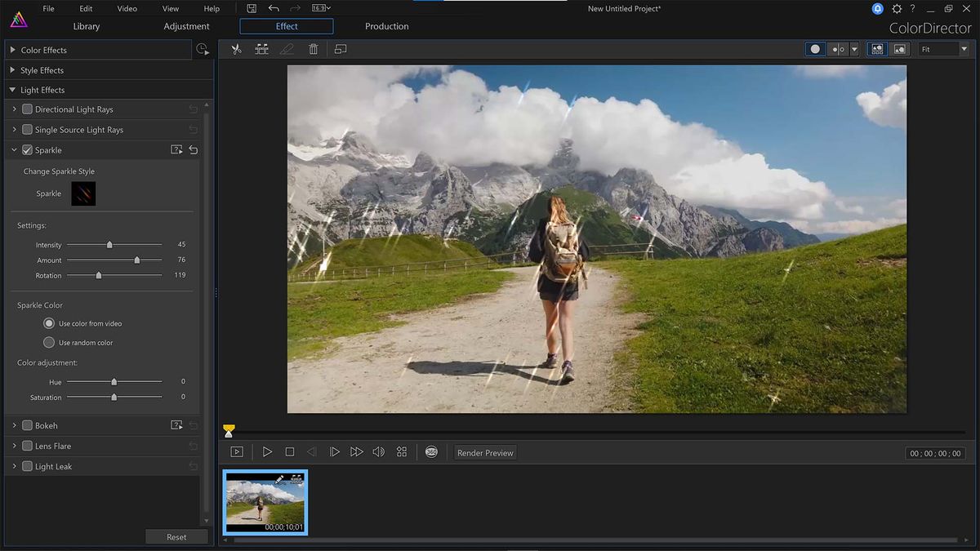Click the Reset button at panel bottom
Viewport: 980px width, 551px height.
click(176, 536)
